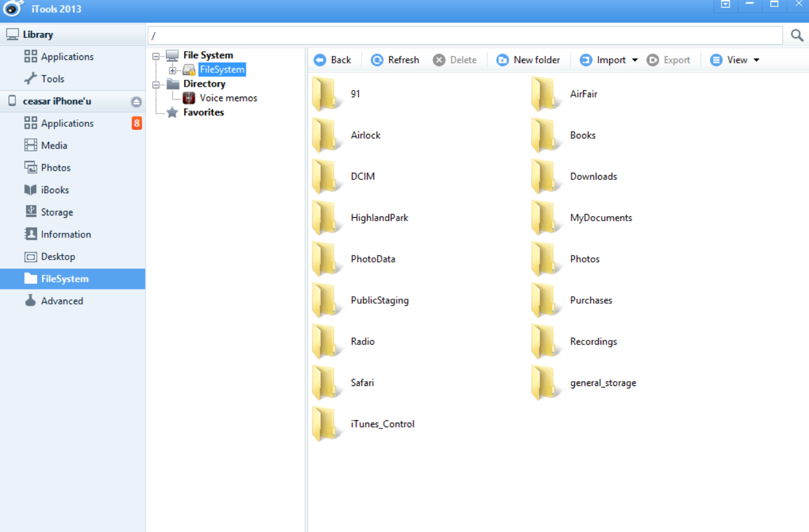This screenshot has width=809, height=532.
Task: Collapse the File System tree node
Action: tap(156, 56)
